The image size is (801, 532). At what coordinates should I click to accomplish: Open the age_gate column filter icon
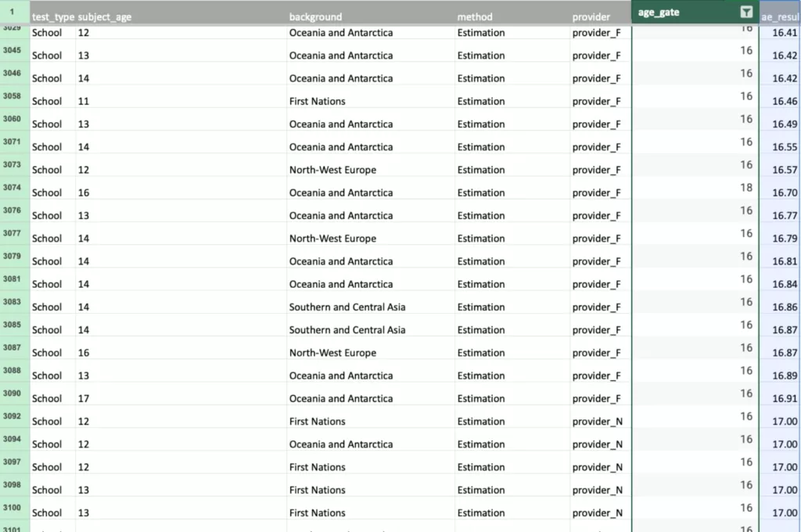click(x=746, y=12)
